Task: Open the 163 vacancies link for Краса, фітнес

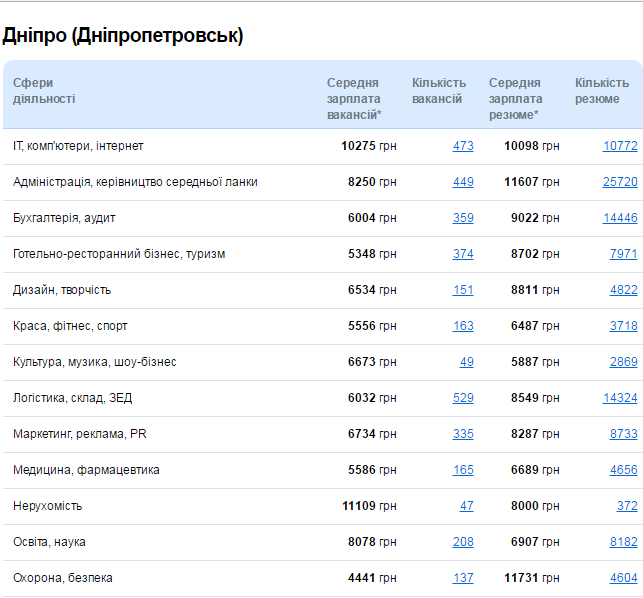Action: tap(463, 326)
